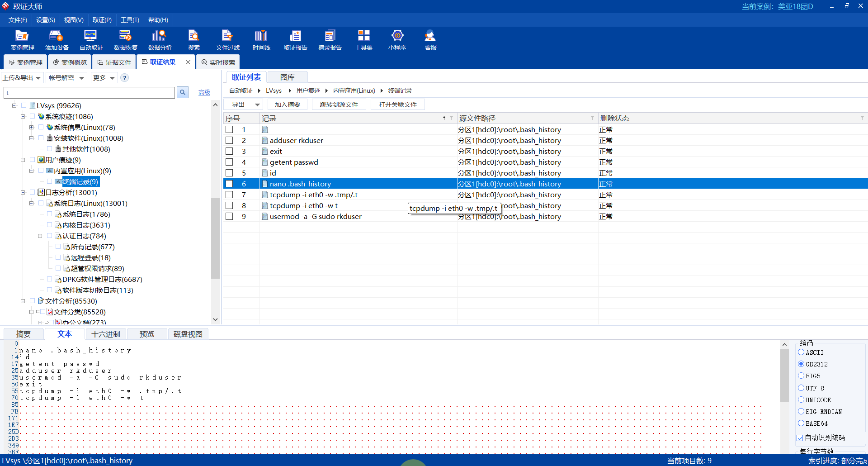Click the tree panel vertical scrollbar
Viewport: 868px width, 466px height.
click(x=215, y=238)
